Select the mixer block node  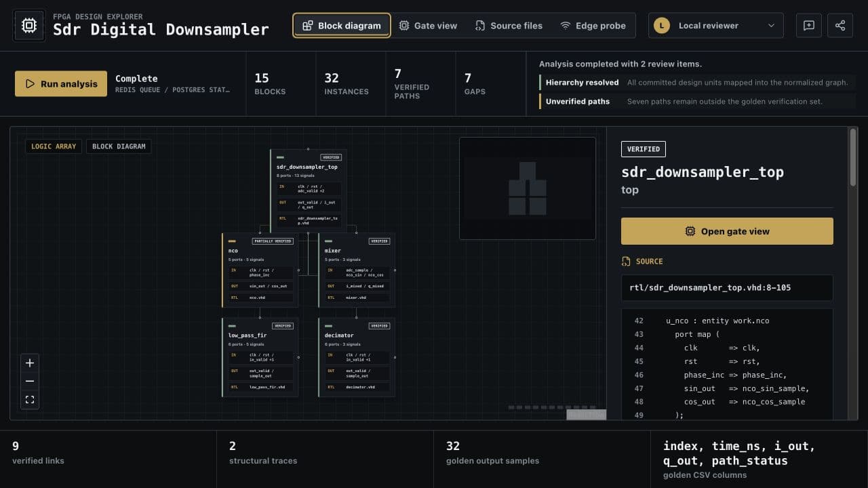pyautogui.click(x=356, y=270)
